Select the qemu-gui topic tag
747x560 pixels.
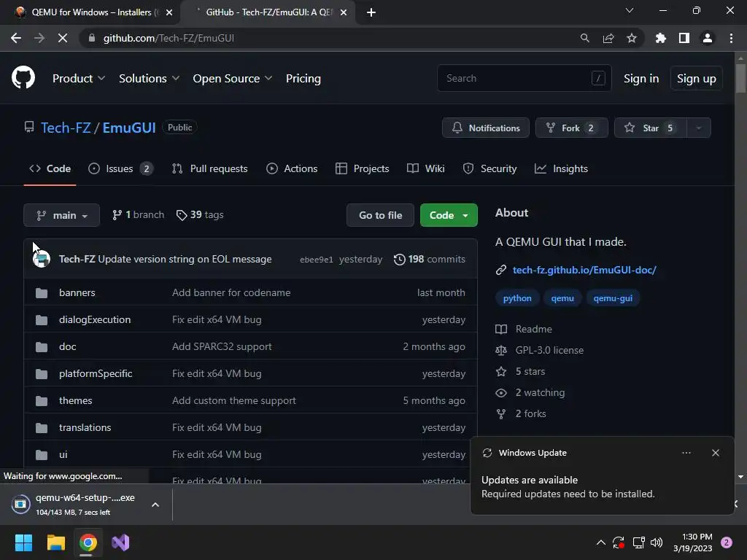[x=613, y=298]
